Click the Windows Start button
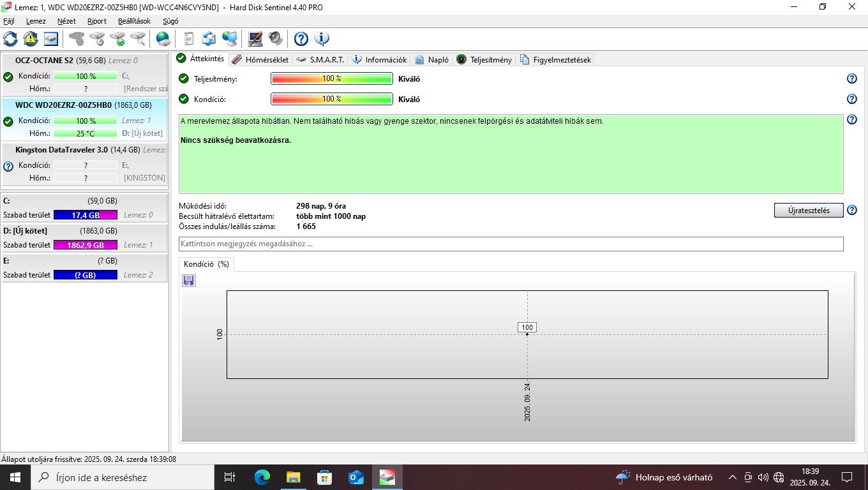 15,477
